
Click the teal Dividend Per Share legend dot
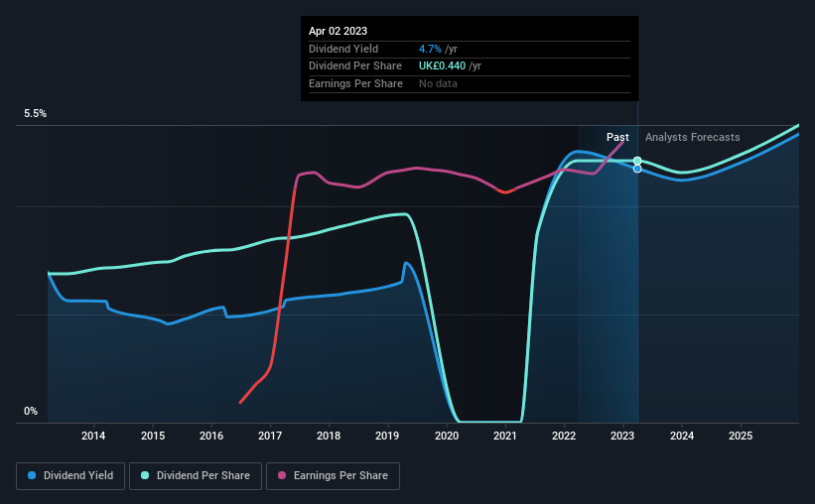(x=145, y=475)
